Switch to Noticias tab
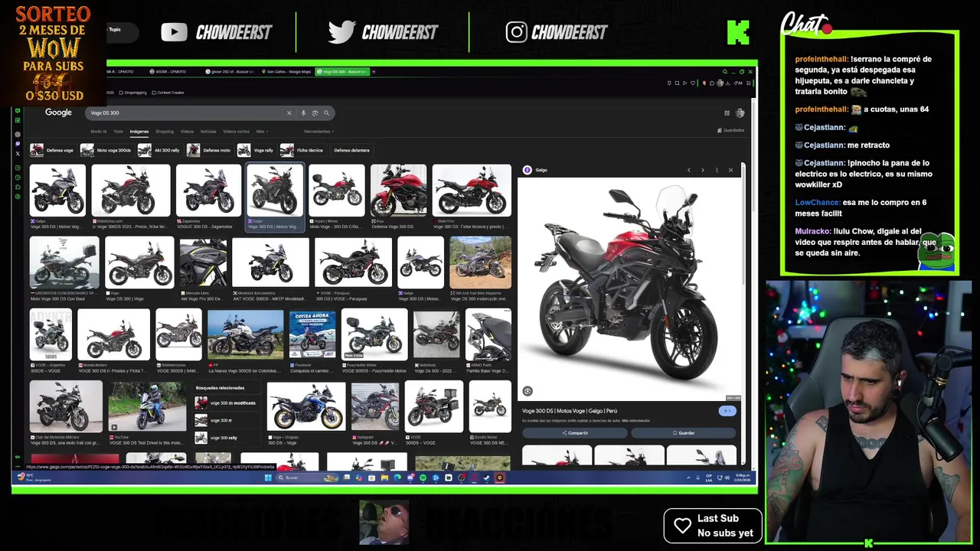The width and height of the screenshot is (980, 551). (208, 132)
